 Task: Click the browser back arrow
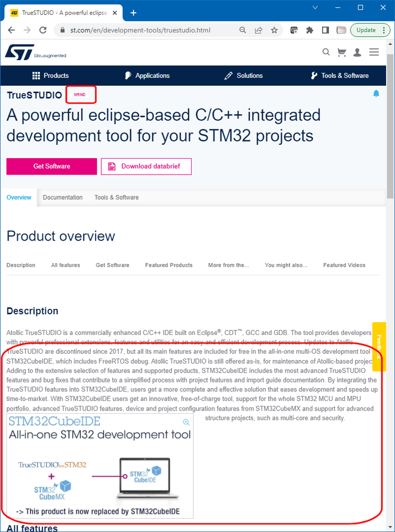[11, 30]
